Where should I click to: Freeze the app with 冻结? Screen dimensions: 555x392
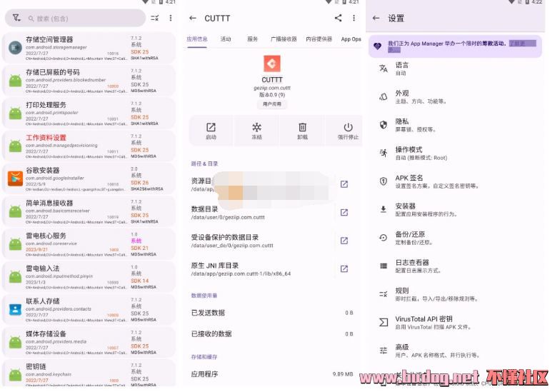point(256,131)
